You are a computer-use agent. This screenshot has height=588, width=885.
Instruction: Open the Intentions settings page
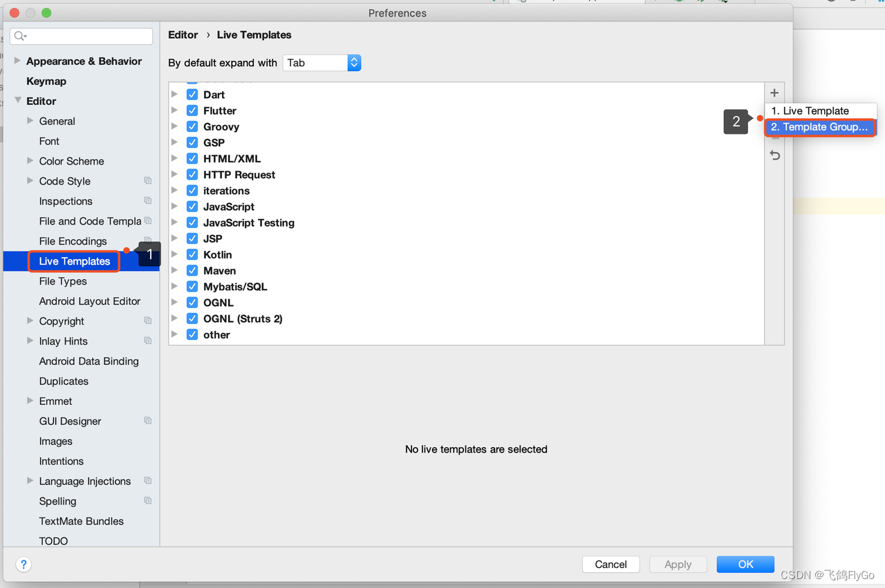tap(62, 461)
